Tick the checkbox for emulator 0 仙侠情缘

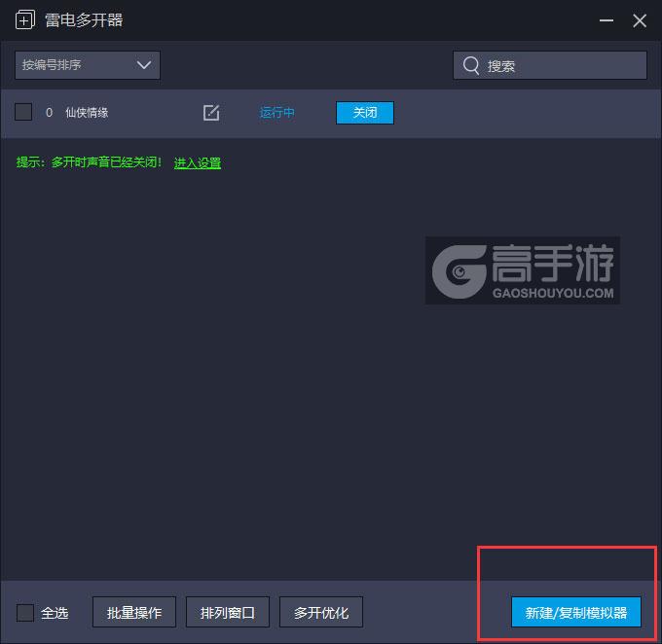23,112
